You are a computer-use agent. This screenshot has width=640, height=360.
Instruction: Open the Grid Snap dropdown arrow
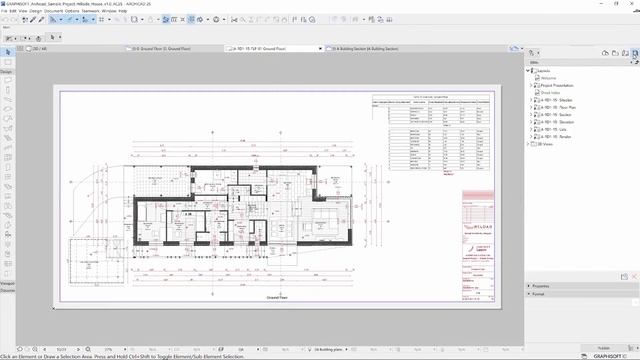point(109,20)
